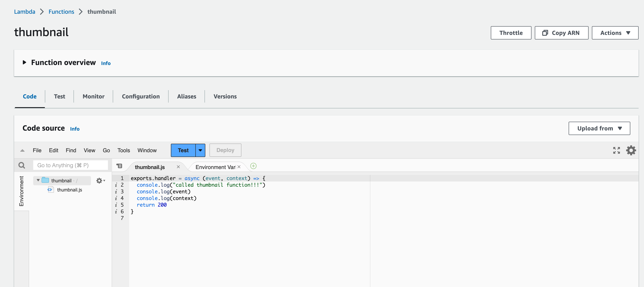
Task: Collapse the menu bar with up arrow
Action: click(x=22, y=150)
